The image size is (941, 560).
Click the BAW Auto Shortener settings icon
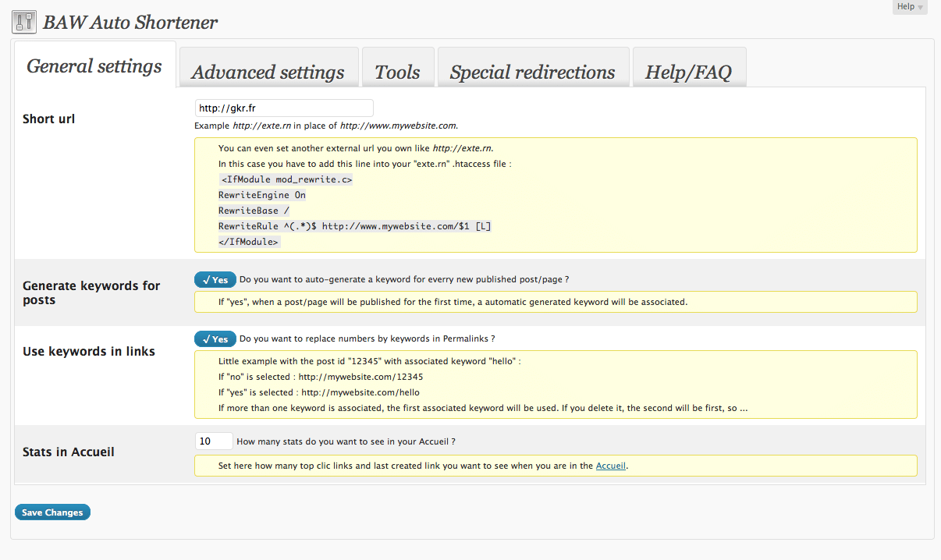click(x=24, y=22)
